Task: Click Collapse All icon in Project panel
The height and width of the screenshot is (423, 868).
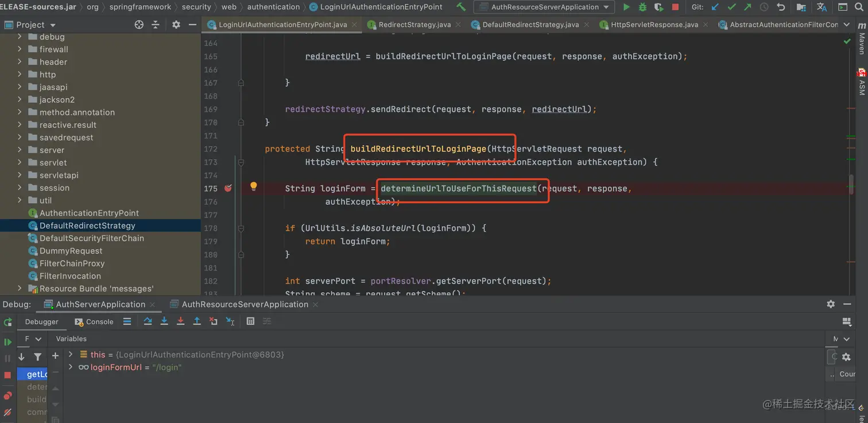Action: pyautogui.click(x=156, y=25)
